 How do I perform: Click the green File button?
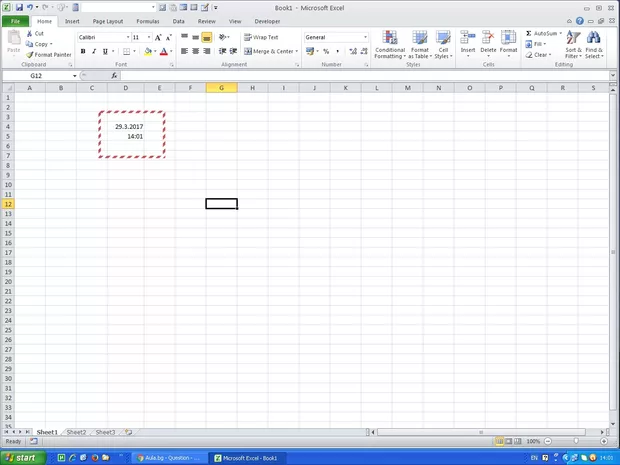(15, 21)
